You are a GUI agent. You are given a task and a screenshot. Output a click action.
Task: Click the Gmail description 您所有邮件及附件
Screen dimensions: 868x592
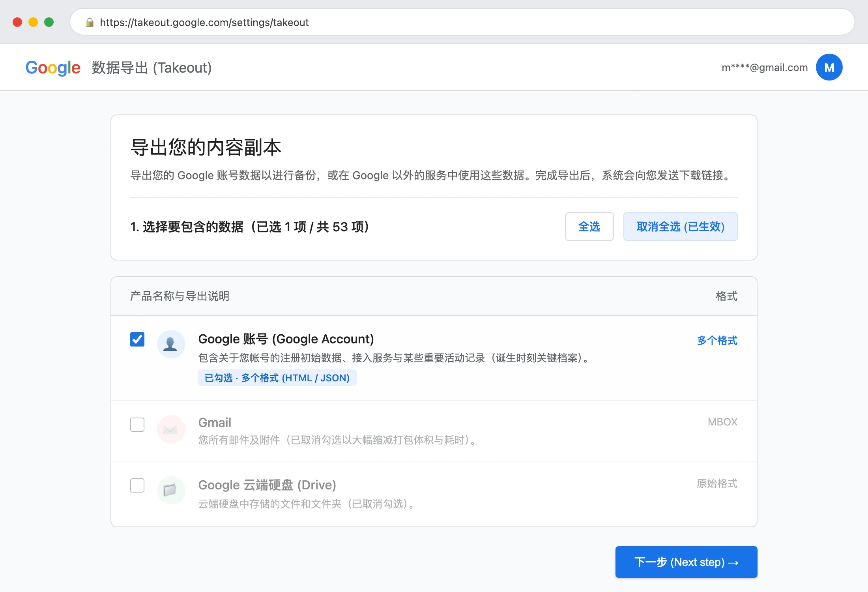coord(337,440)
